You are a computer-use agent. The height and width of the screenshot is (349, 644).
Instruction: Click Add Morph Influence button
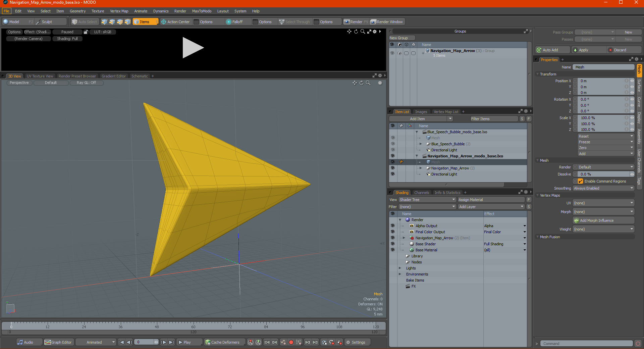603,220
